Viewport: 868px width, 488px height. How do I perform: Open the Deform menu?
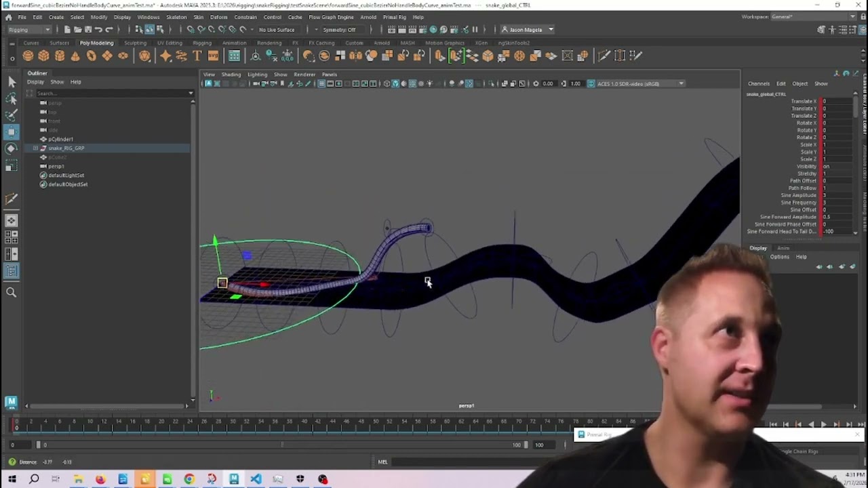[x=218, y=17]
